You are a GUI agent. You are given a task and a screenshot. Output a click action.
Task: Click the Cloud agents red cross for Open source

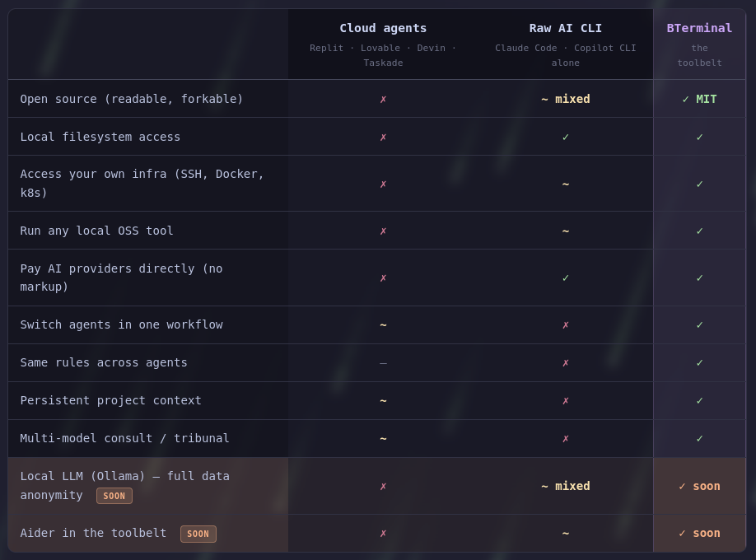tap(383, 100)
